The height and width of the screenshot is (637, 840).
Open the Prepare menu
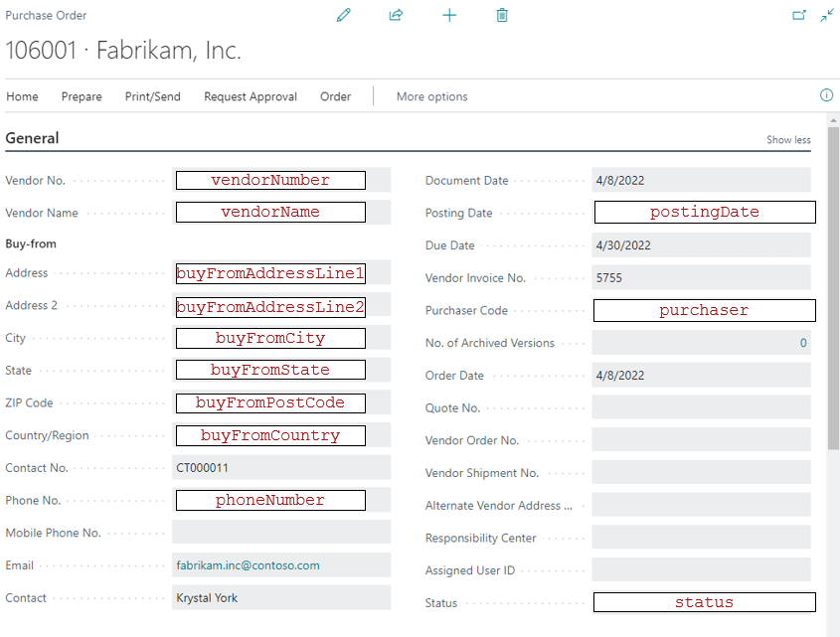click(x=82, y=96)
